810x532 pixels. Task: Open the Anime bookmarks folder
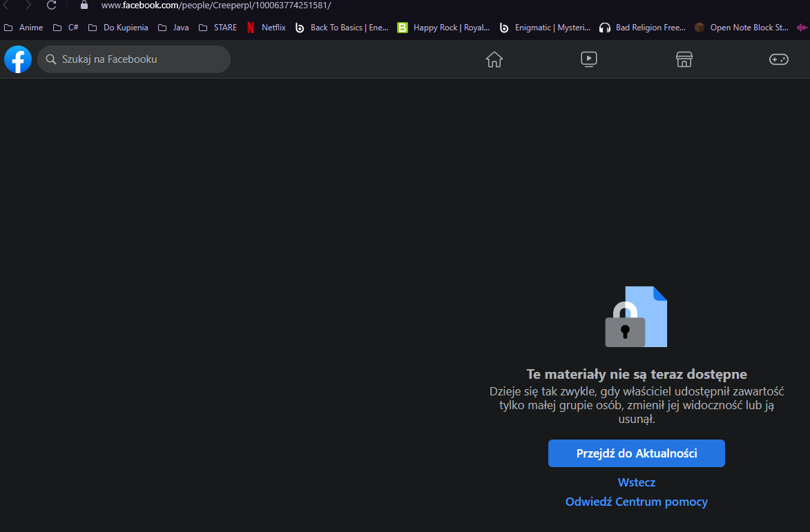(x=23, y=28)
